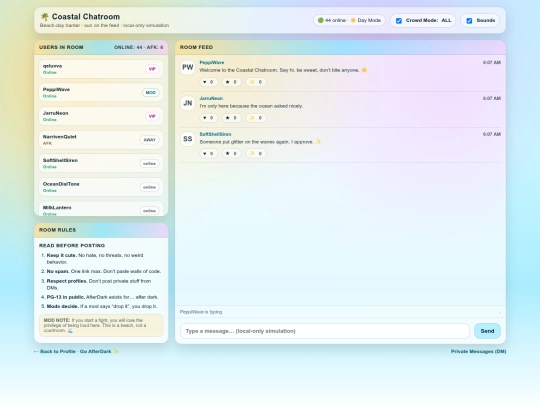
Task: Click the PW avatar in the feed
Action: (x=188, y=67)
